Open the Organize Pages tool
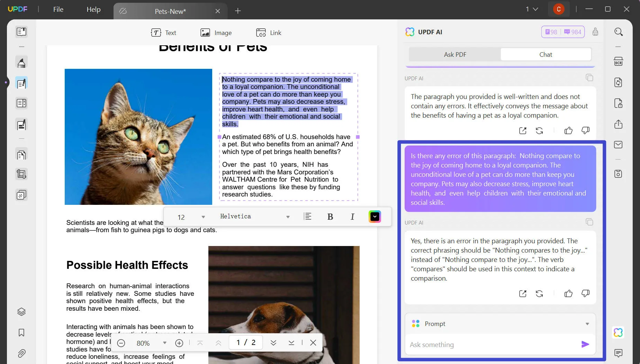Viewport: 640px width, 364px height. pyautogui.click(x=21, y=103)
